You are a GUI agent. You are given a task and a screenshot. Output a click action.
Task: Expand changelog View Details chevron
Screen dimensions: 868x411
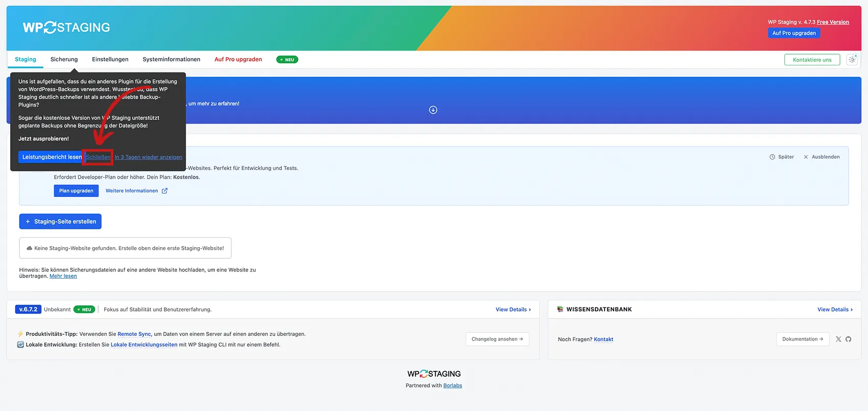click(529, 309)
